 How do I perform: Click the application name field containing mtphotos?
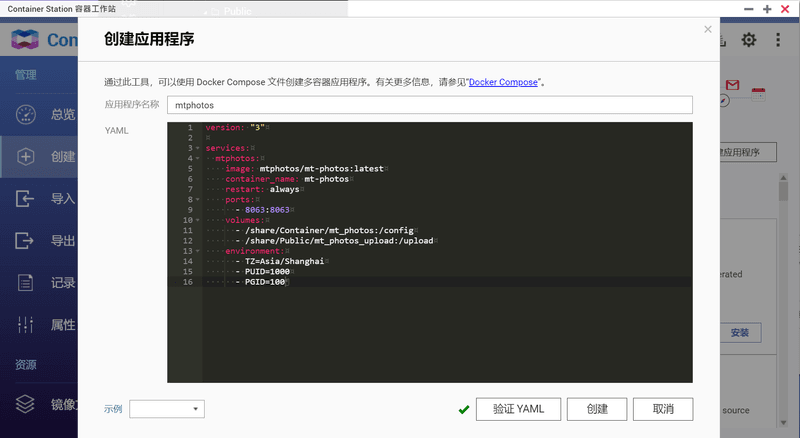430,105
